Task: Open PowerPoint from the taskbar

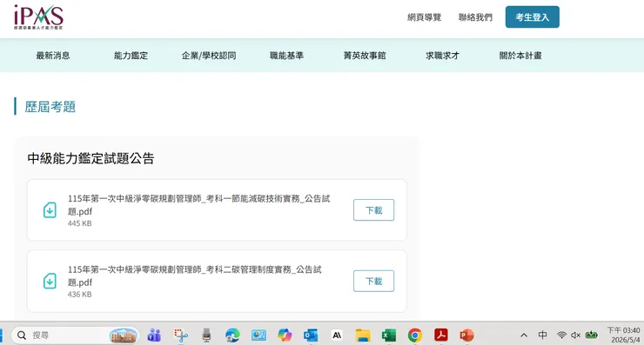Action: coord(467,335)
